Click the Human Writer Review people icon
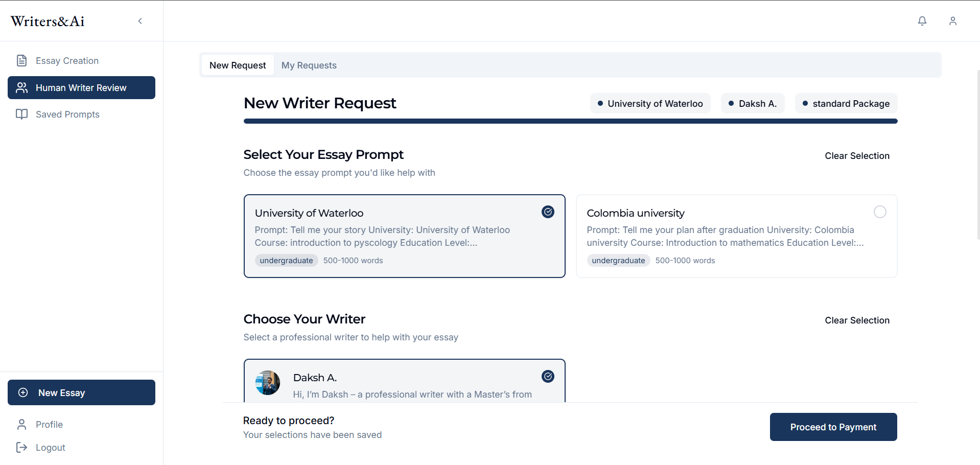 click(x=21, y=88)
